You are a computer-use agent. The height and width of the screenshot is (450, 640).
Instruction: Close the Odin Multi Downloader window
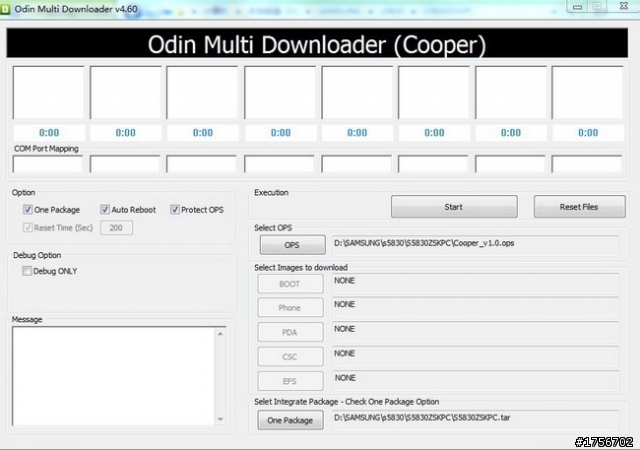[624, 6]
